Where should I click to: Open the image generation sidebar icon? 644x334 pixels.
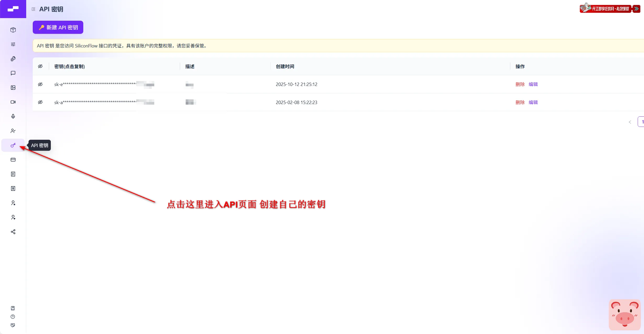click(x=13, y=88)
